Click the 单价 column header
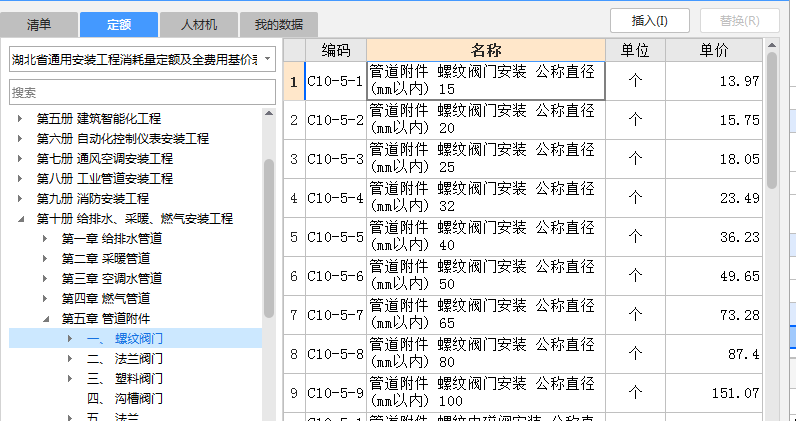 click(x=714, y=50)
